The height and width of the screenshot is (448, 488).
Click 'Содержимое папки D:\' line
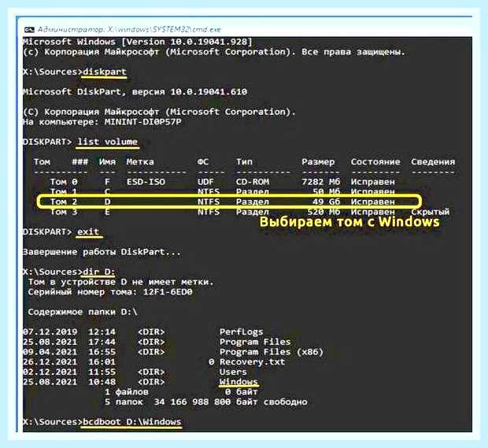(x=83, y=312)
